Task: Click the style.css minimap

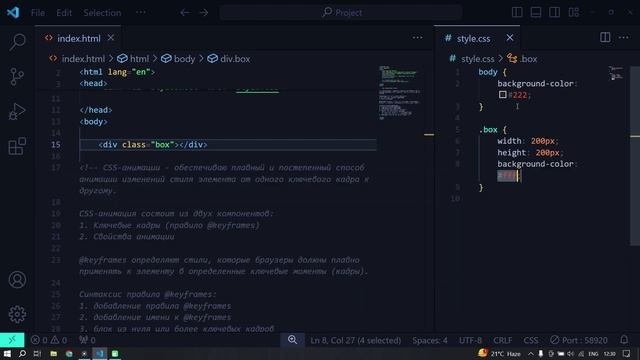Action: pyautogui.click(x=616, y=73)
